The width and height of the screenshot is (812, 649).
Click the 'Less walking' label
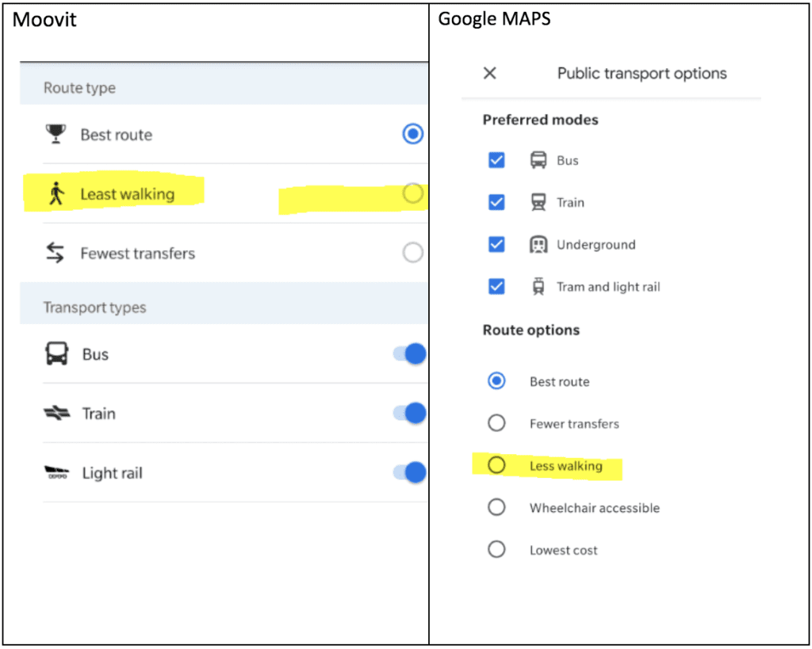pos(566,466)
